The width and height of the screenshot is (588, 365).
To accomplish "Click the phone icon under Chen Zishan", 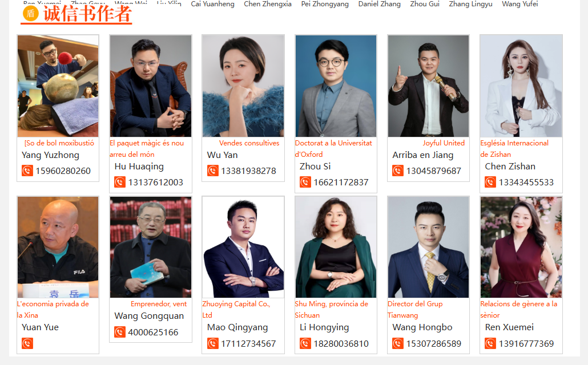I will point(490,182).
